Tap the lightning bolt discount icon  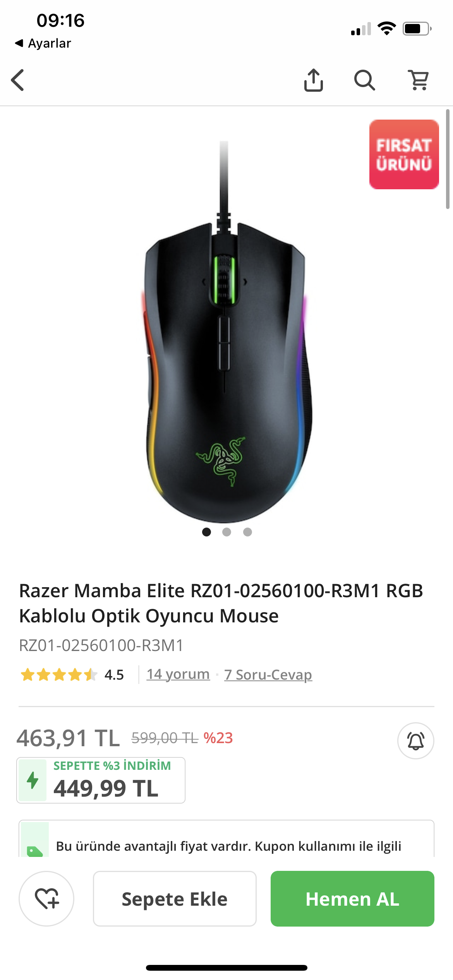click(x=33, y=780)
